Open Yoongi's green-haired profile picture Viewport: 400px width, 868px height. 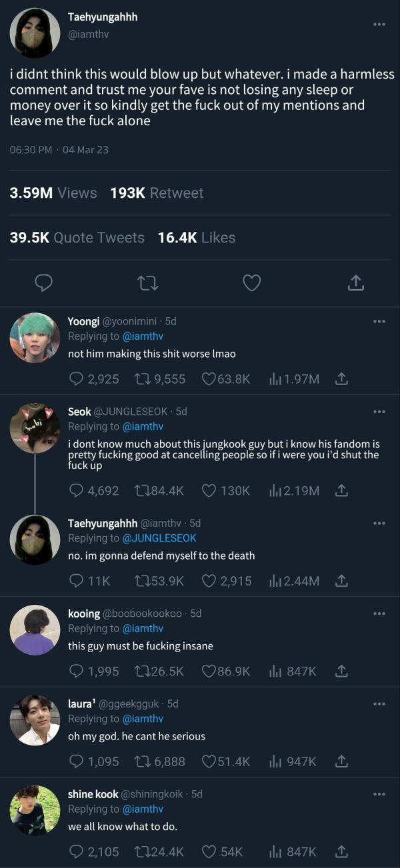35,338
